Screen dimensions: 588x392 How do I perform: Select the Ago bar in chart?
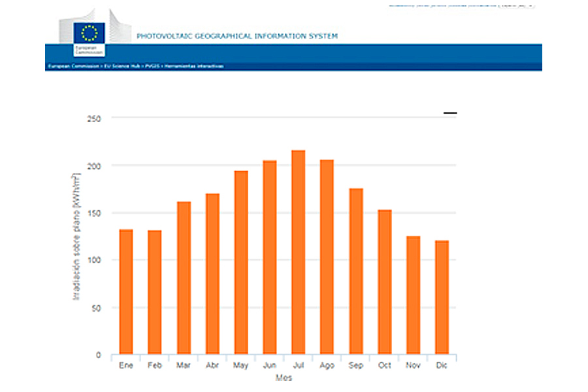pyautogui.click(x=327, y=257)
